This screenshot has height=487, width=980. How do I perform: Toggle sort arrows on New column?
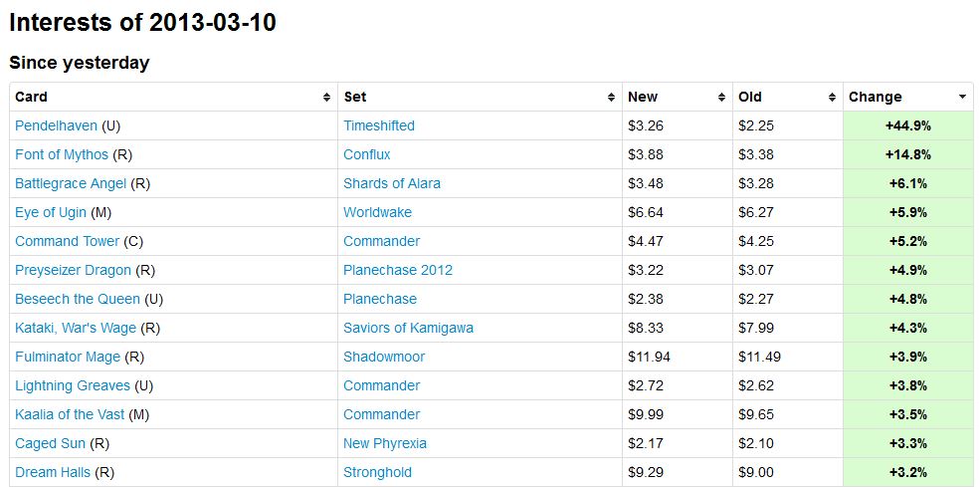coord(721,98)
